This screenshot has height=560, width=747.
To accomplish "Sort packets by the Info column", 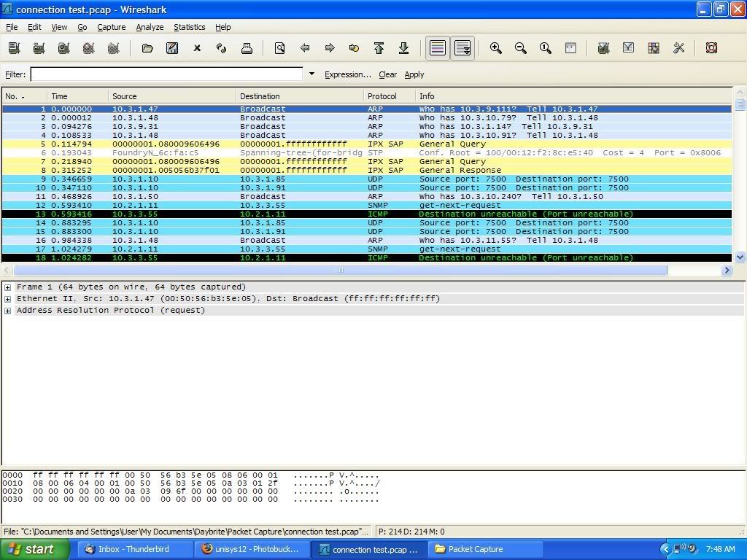I will click(573, 96).
